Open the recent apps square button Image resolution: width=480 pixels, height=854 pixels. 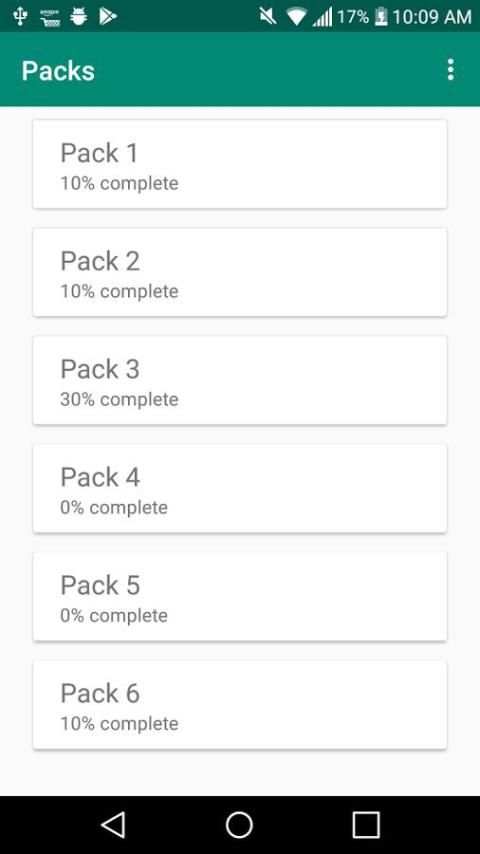click(366, 825)
